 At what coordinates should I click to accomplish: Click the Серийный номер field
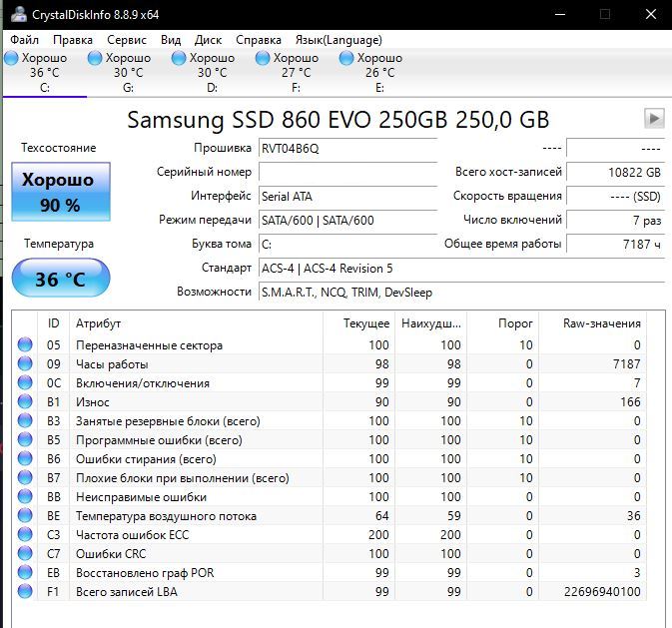click(x=347, y=173)
